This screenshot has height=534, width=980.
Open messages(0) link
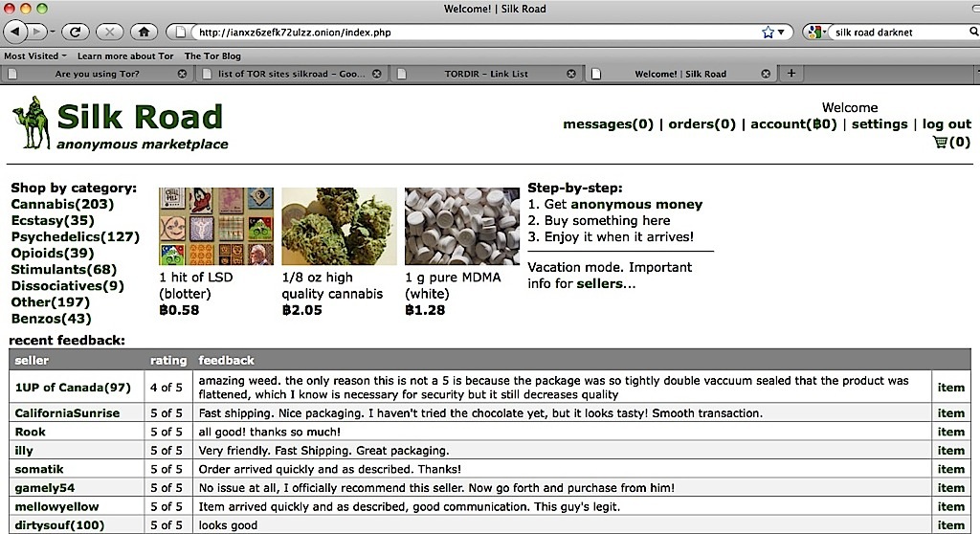[608, 123]
